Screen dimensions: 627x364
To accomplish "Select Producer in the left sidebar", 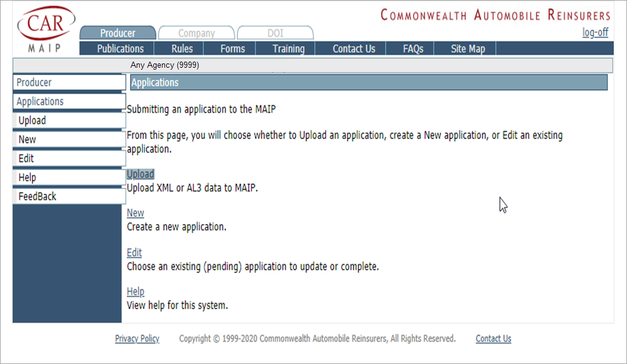I will [x=68, y=83].
